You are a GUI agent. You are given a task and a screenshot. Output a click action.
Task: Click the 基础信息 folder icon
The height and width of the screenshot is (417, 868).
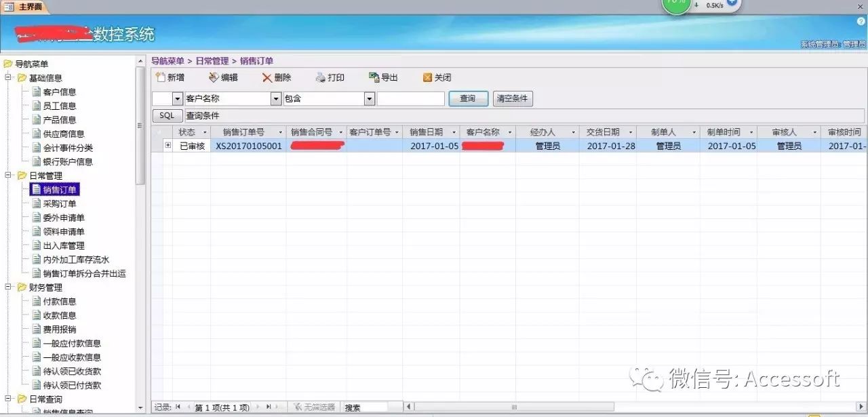click(x=22, y=78)
